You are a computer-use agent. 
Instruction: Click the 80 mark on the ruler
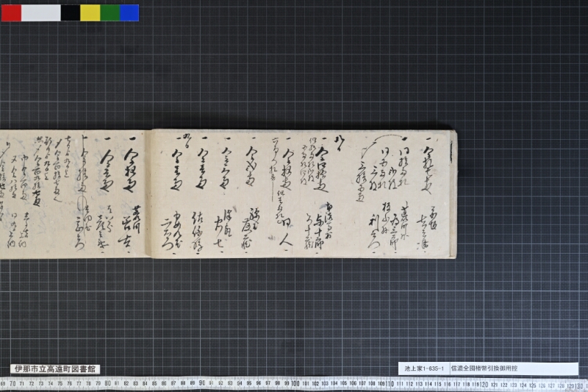107,383
